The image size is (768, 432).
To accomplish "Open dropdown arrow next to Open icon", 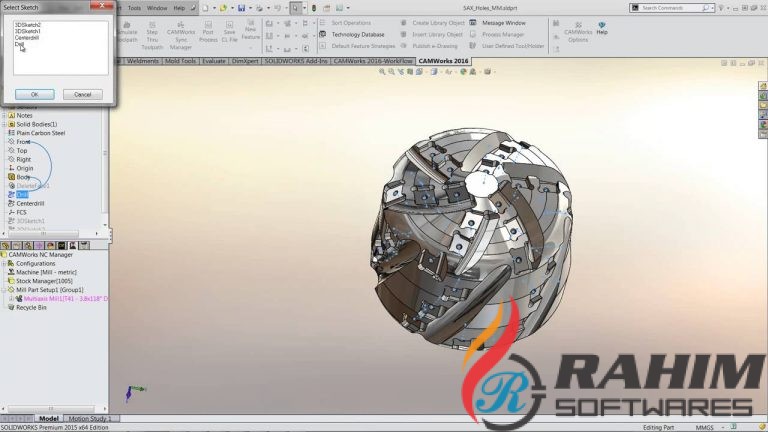I will [232, 8].
